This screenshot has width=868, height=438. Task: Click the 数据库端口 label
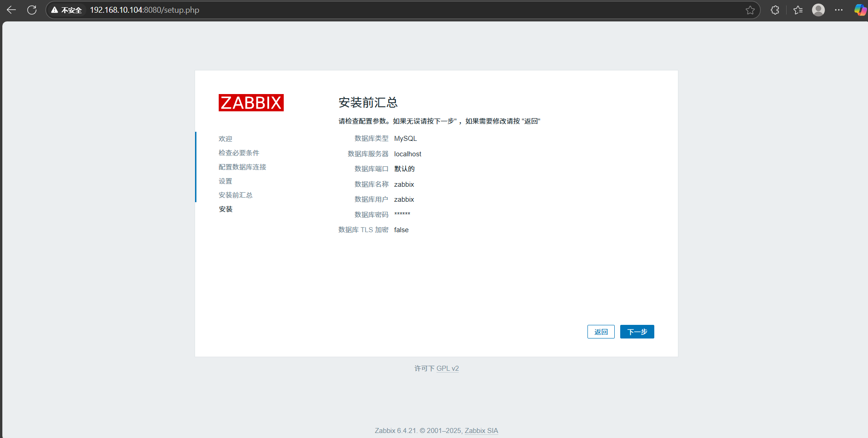pyautogui.click(x=371, y=169)
